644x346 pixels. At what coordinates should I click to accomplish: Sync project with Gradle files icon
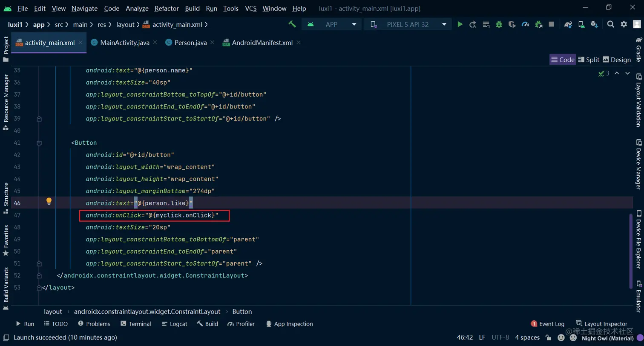(568, 25)
